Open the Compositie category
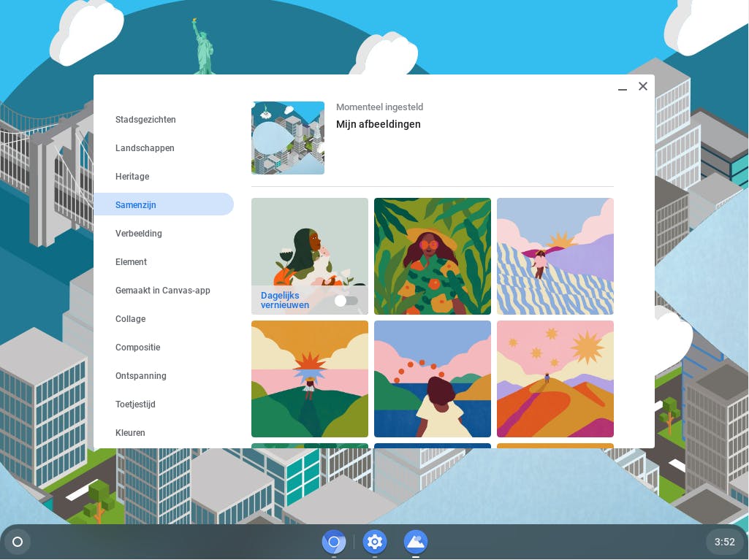Viewport: 749px width, 560px height. 164,347
